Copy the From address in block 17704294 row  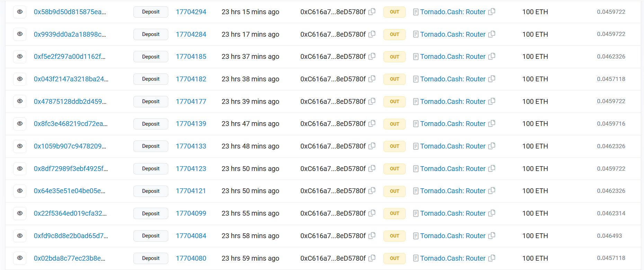click(x=372, y=12)
